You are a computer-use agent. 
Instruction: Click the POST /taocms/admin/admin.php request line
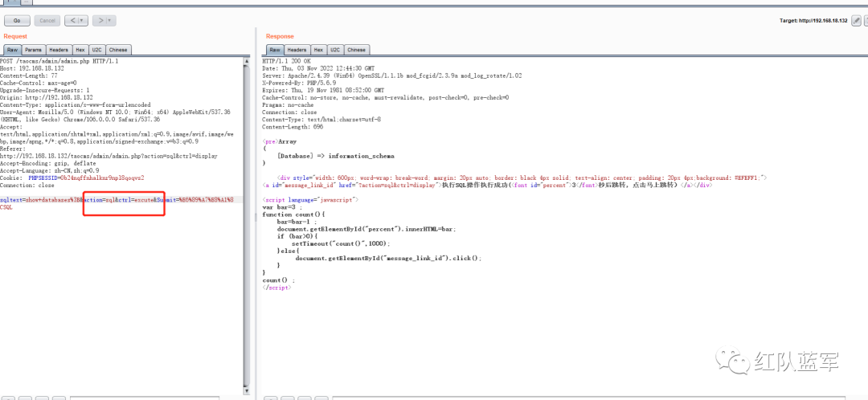click(x=59, y=61)
